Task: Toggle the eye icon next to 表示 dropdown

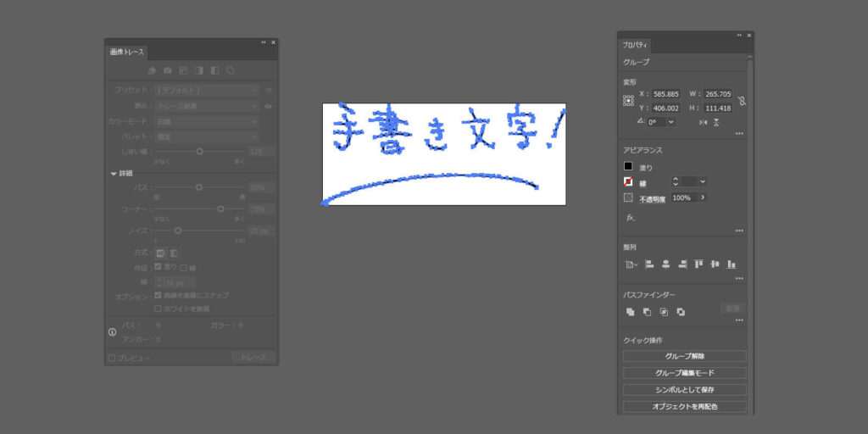Action: [x=269, y=106]
